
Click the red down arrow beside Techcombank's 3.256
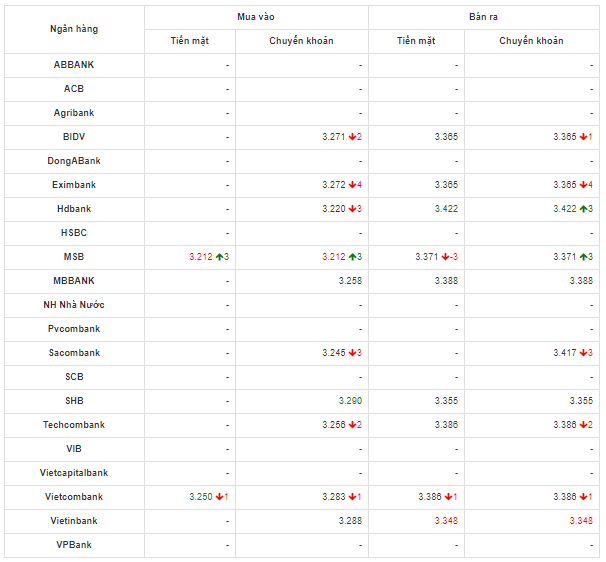(x=353, y=425)
